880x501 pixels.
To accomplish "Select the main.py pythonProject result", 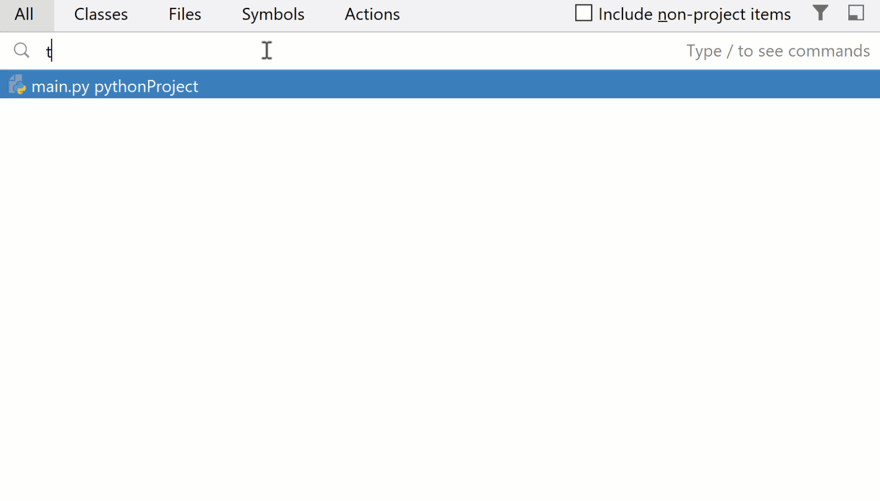I will (440, 85).
